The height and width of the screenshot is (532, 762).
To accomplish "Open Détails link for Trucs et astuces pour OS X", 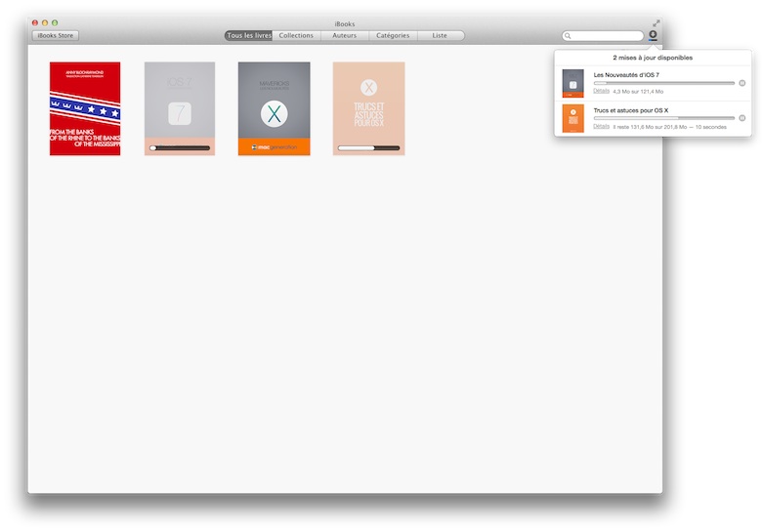I will pyautogui.click(x=601, y=126).
